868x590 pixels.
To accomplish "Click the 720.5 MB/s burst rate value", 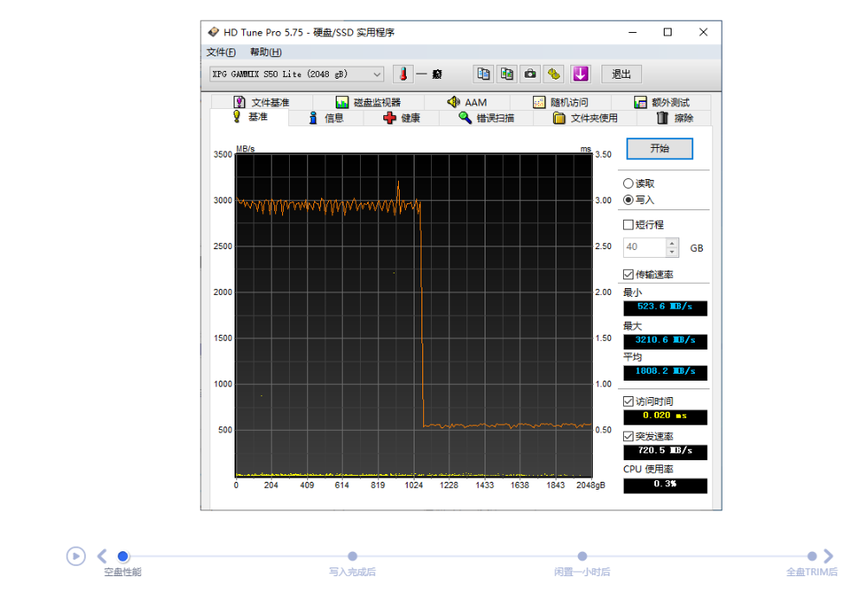I will coord(665,452).
